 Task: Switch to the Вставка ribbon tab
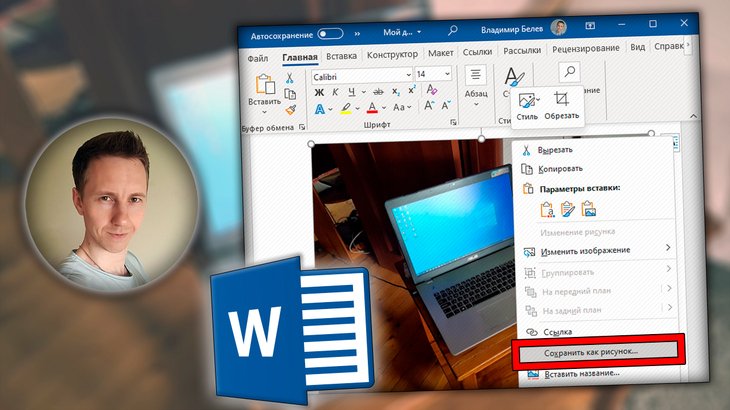[341, 55]
